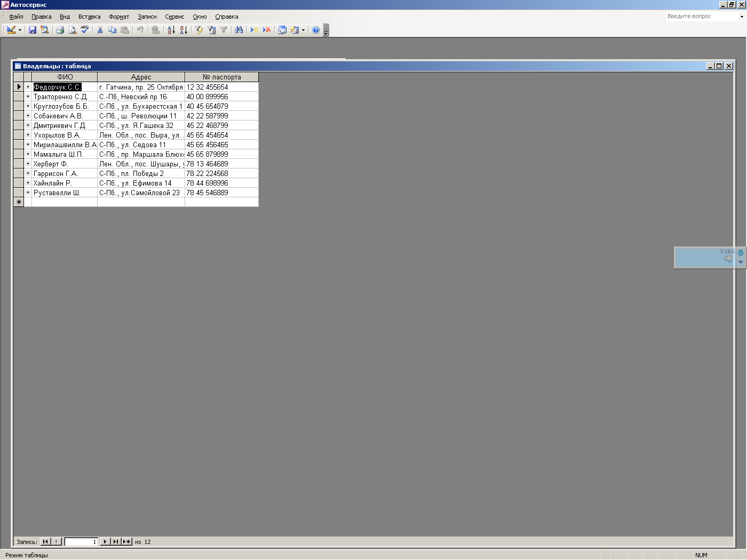Save the table with the floppy disk icon

(33, 30)
